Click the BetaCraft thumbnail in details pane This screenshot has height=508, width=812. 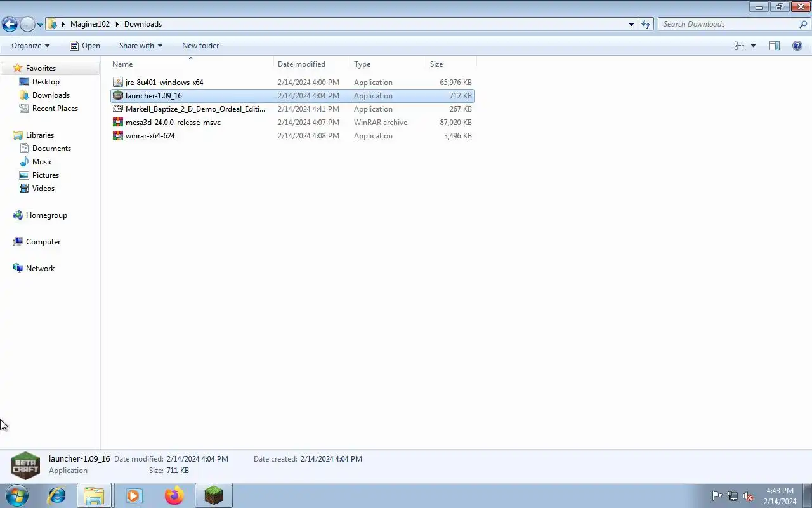pyautogui.click(x=25, y=465)
